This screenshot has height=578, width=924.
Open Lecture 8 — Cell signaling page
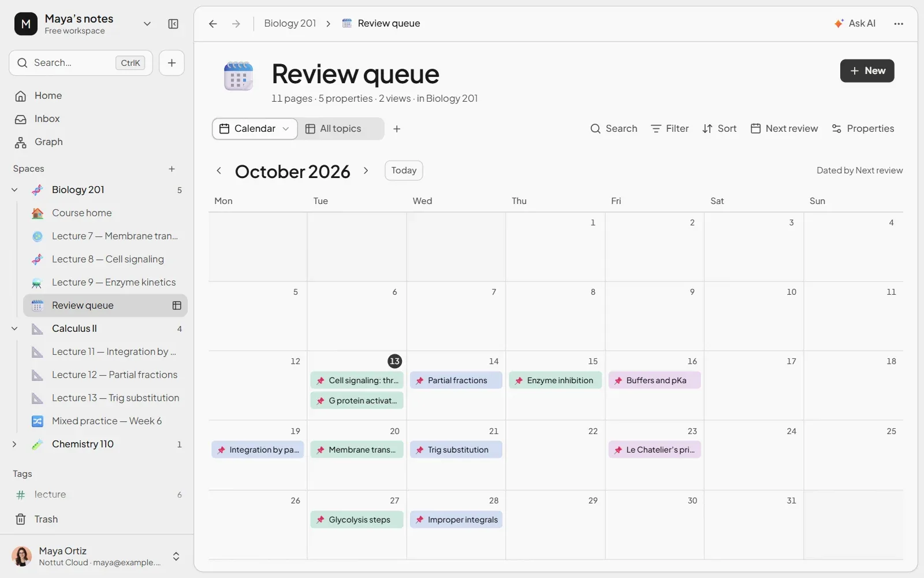(106, 259)
